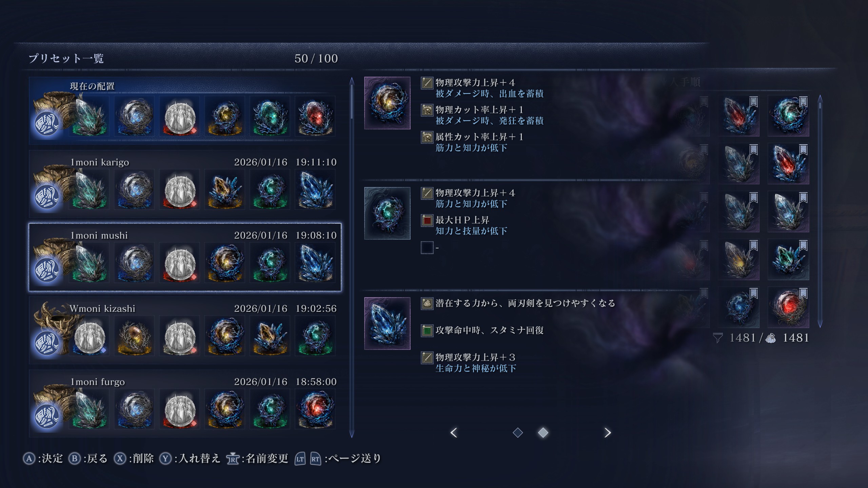Click the preset list vertical scrollbar
Screen dimensions: 868x488
(x=352, y=258)
